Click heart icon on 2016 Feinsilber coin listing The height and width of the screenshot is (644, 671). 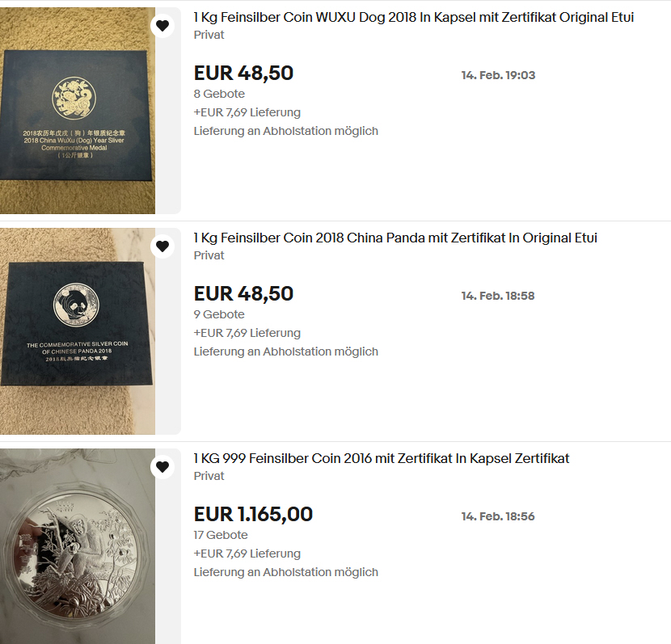[162, 467]
